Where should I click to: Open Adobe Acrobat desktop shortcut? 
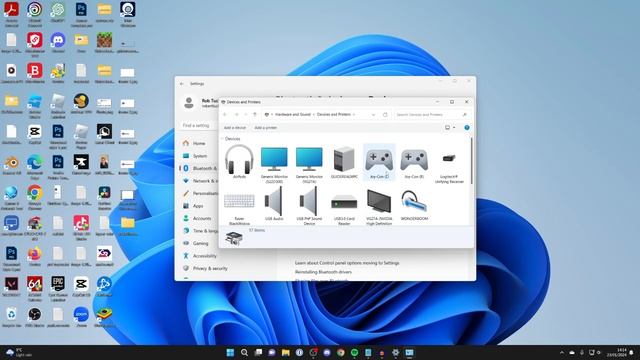11,13
